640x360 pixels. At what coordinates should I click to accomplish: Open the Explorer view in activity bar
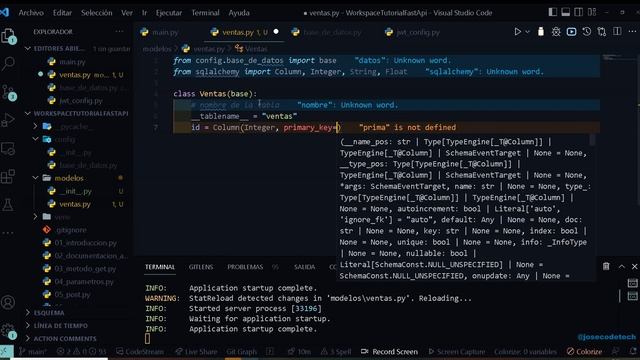tap(8, 36)
